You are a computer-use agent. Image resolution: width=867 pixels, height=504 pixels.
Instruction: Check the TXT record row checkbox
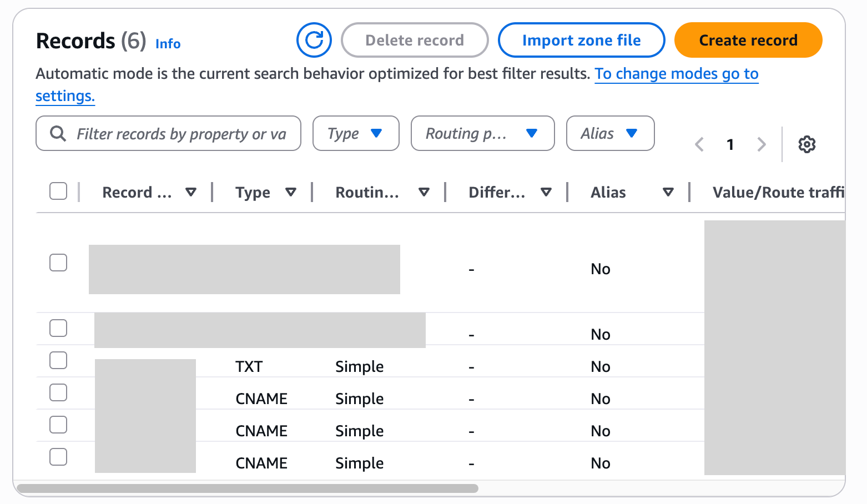(x=58, y=360)
